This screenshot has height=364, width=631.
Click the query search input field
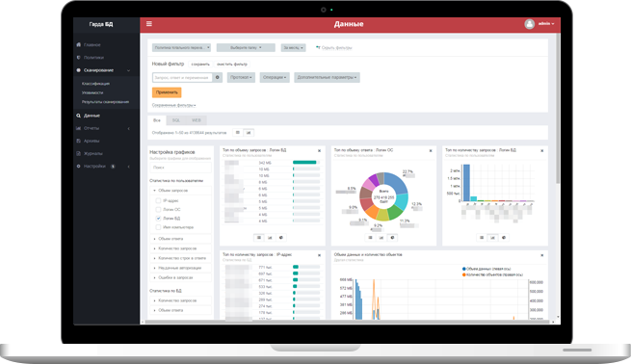182,77
